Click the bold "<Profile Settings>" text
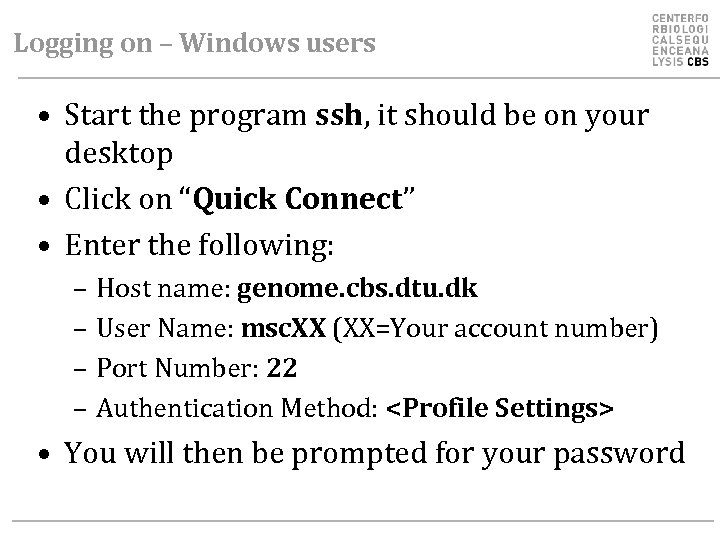Screen dimensions: 720x540 point(500,408)
